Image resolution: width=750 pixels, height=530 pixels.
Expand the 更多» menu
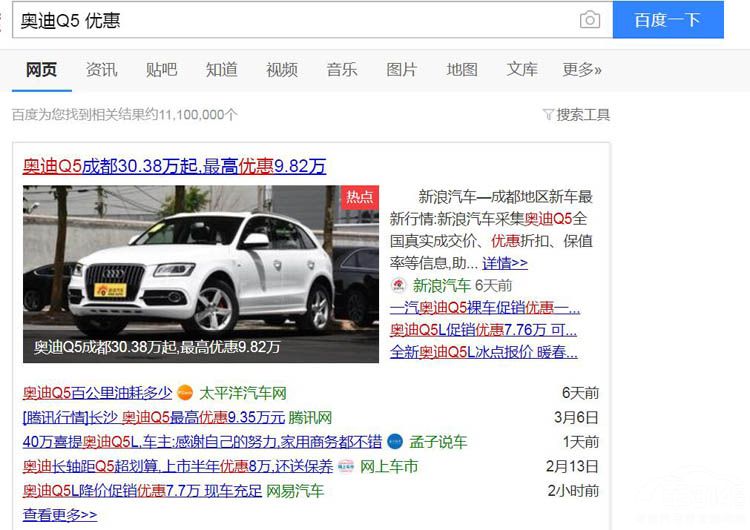(x=582, y=70)
